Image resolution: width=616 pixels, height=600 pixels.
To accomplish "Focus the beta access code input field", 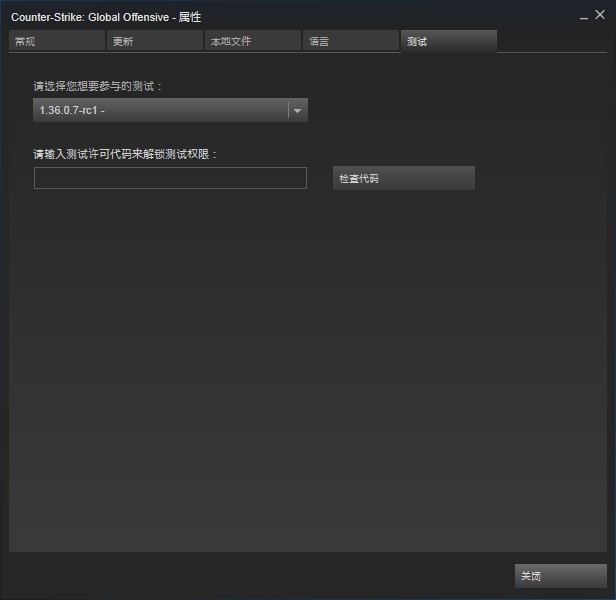I will (170, 178).
